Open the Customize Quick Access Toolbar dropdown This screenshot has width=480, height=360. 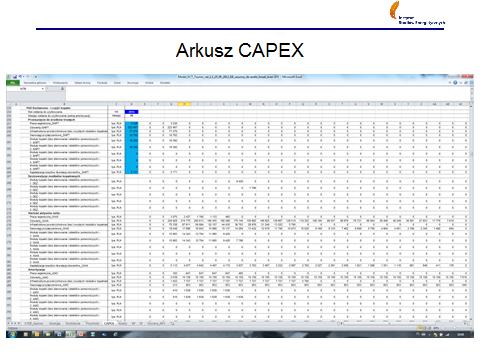[35, 77]
